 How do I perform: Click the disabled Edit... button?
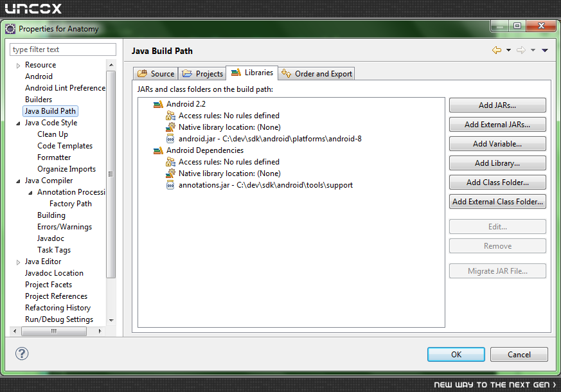click(x=497, y=227)
